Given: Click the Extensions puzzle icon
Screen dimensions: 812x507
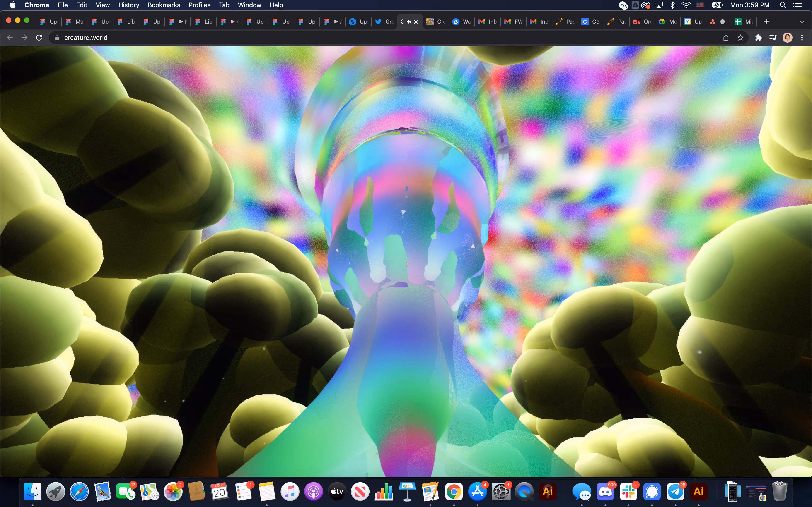Looking at the screenshot, I should (758, 38).
